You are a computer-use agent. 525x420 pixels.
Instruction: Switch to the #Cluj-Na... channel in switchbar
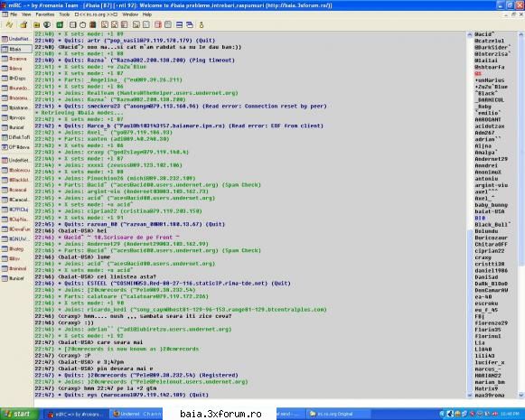click(x=16, y=219)
